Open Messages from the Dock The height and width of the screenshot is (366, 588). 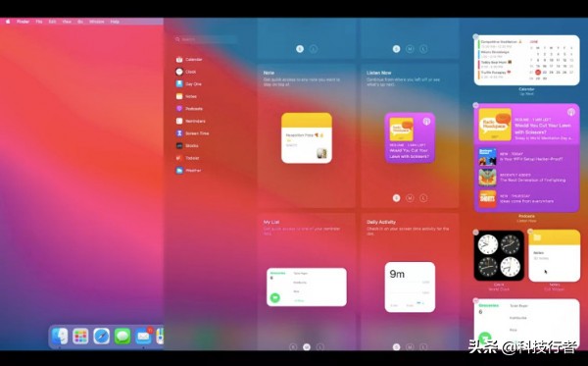coord(122,336)
